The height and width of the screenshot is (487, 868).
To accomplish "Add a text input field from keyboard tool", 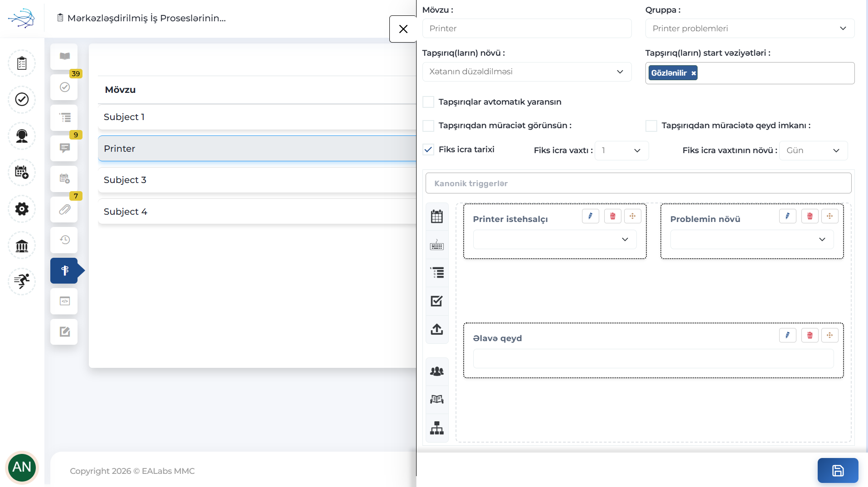I will pos(437,245).
